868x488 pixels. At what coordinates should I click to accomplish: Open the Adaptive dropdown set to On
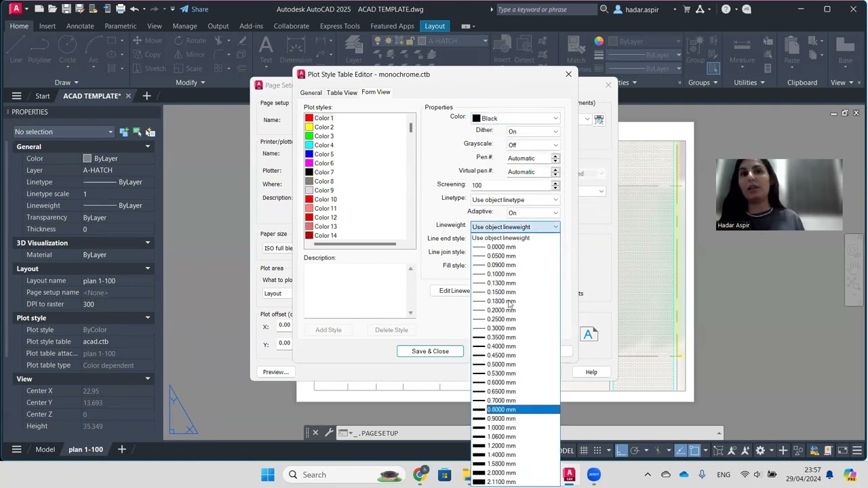pos(533,213)
